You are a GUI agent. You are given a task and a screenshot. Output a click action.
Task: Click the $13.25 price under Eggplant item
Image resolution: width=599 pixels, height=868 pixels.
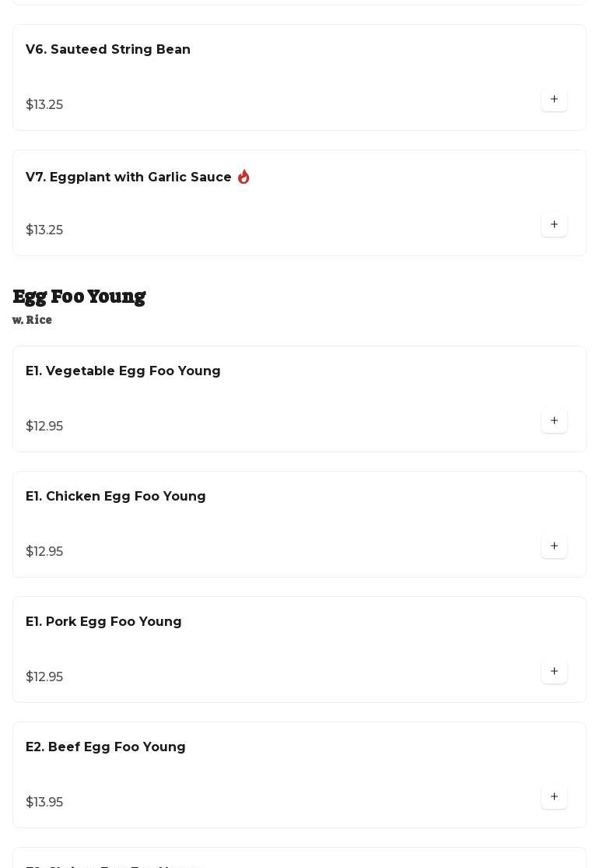click(44, 230)
